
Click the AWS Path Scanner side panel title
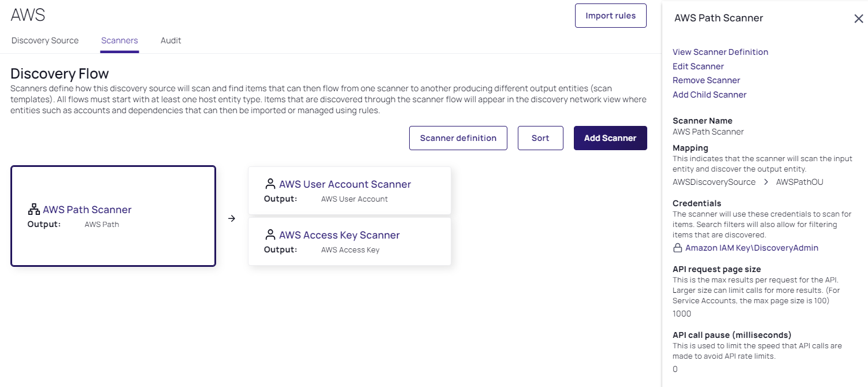(719, 18)
